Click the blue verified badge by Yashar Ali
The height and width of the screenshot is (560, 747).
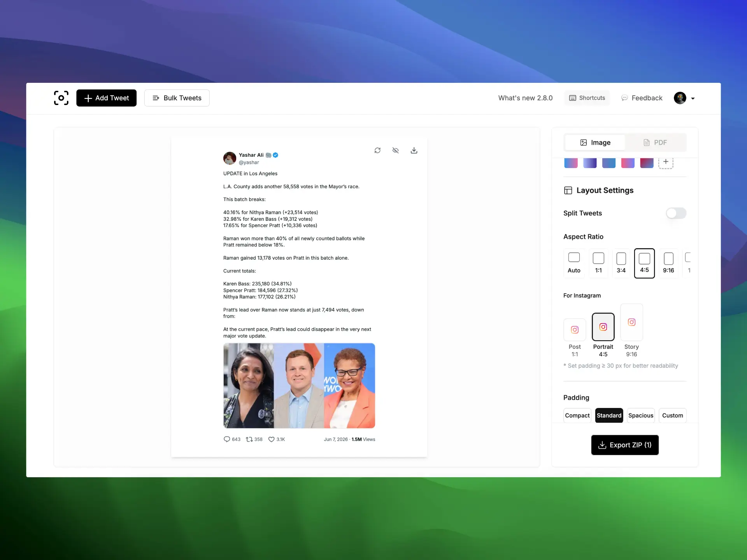275,155
